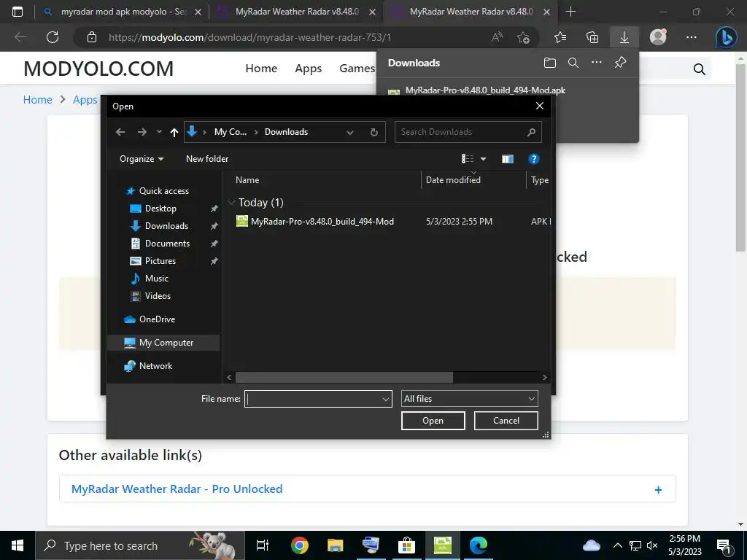Image resolution: width=747 pixels, height=560 pixels.
Task: Switch to second MyRadar Weather Radar tab
Action: click(296, 12)
